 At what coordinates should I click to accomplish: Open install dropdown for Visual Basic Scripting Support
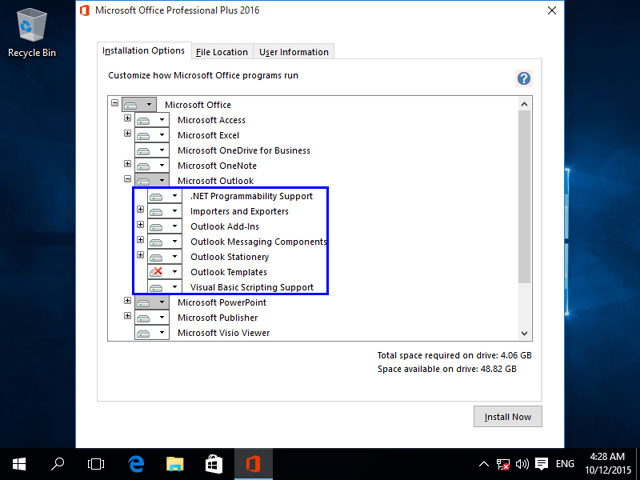pos(164,287)
